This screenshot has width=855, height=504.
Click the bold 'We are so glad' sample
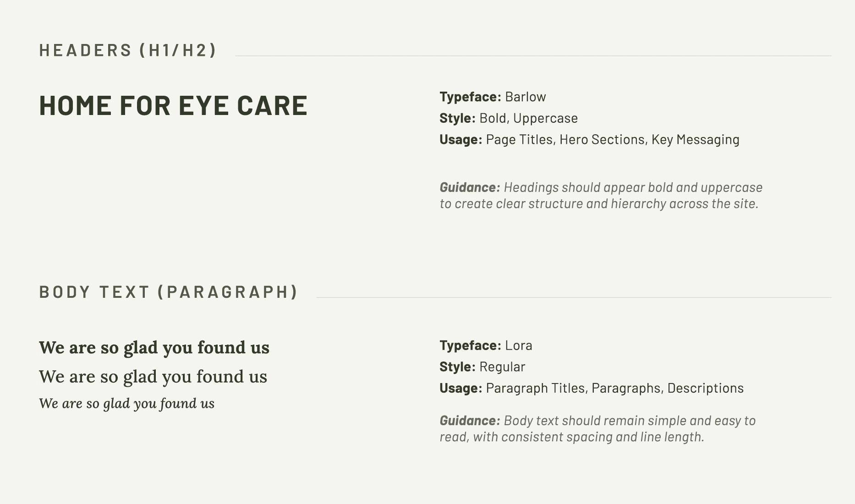[154, 348]
